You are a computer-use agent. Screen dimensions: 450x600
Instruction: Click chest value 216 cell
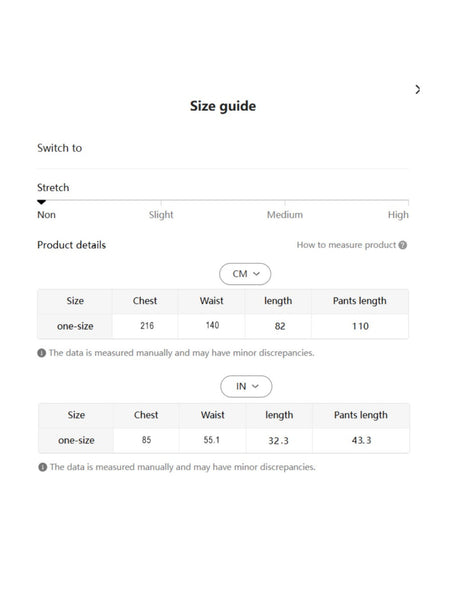tap(147, 326)
